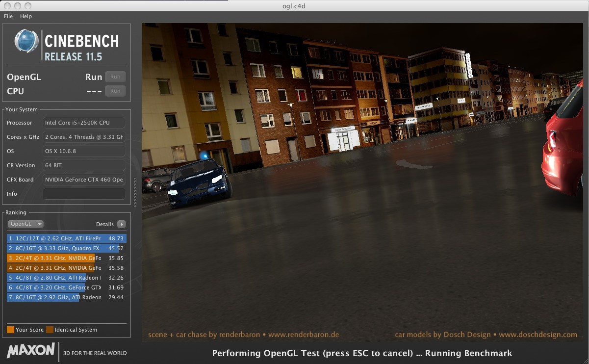Select the Processor field showing Intel Core i5-2500K
589x364 pixels.
[x=84, y=123]
